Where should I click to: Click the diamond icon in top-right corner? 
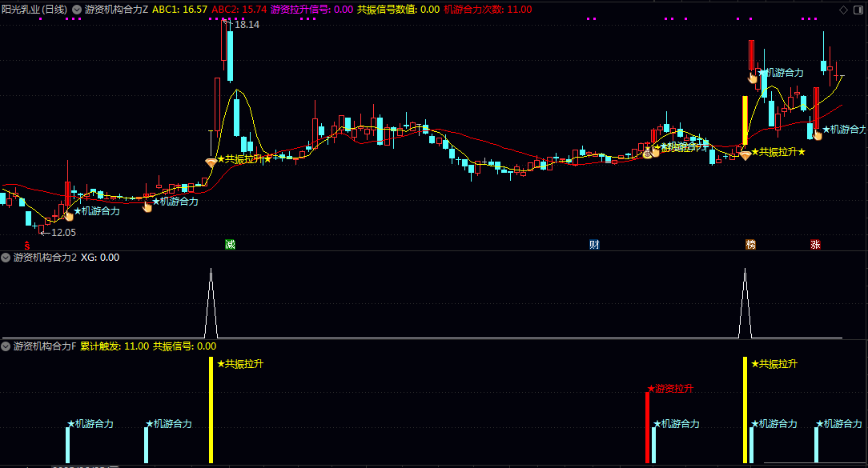pyautogui.click(x=844, y=10)
